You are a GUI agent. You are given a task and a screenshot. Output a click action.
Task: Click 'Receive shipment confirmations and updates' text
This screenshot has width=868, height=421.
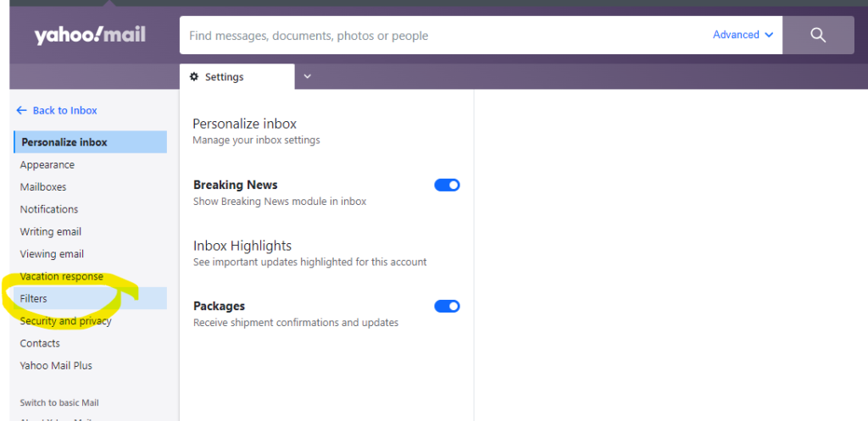click(296, 323)
